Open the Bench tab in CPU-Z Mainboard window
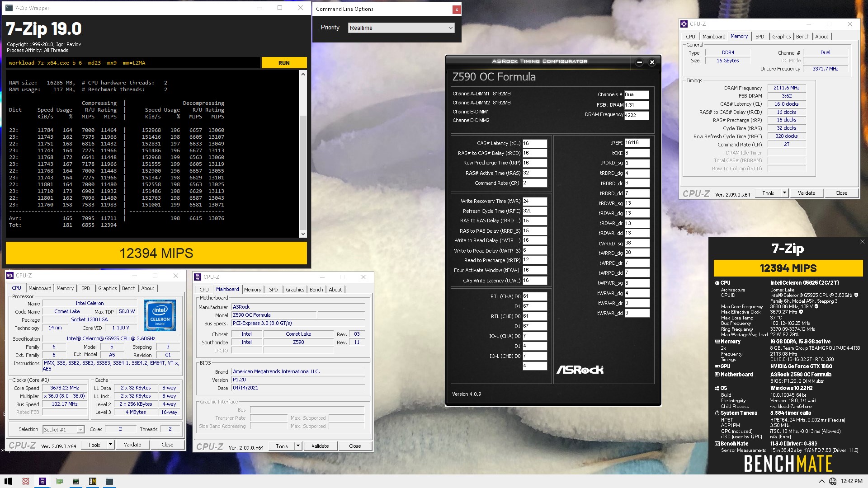Image resolution: width=868 pixels, height=488 pixels. coord(316,290)
